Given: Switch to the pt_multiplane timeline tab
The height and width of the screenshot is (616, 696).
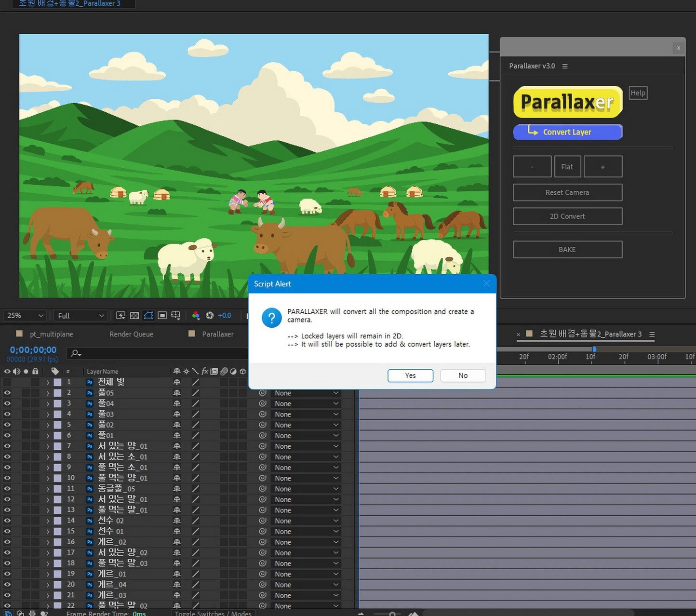Looking at the screenshot, I should pyautogui.click(x=51, y=334).
